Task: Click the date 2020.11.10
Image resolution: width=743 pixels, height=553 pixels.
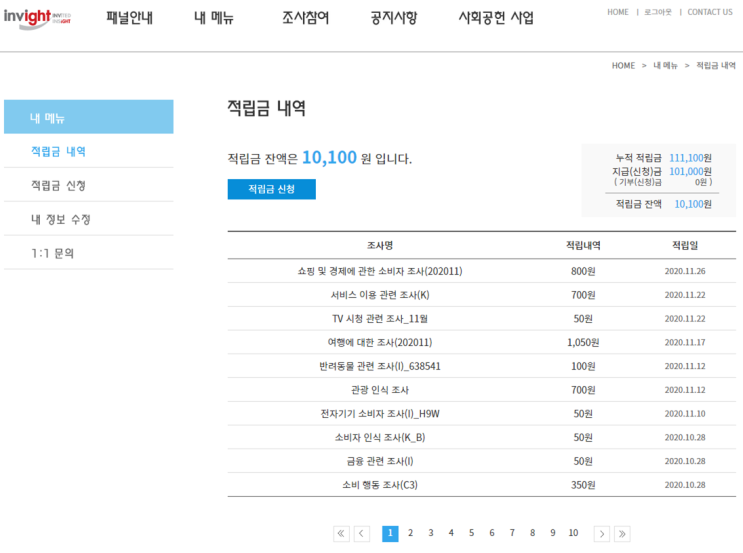Action: [x=685, y=414]
